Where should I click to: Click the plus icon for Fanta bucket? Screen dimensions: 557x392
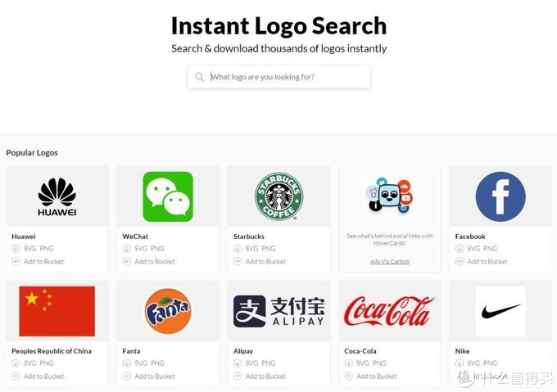[126, 376]
